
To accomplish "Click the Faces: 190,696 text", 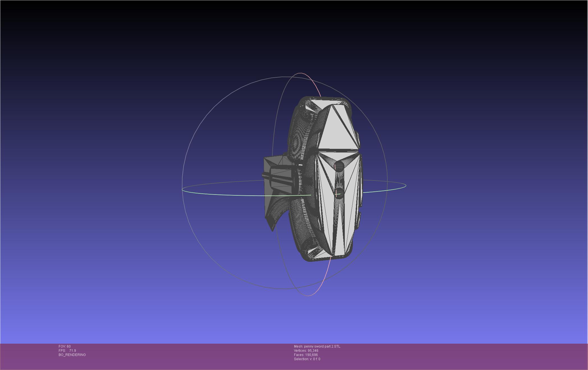I will [306, 355].
